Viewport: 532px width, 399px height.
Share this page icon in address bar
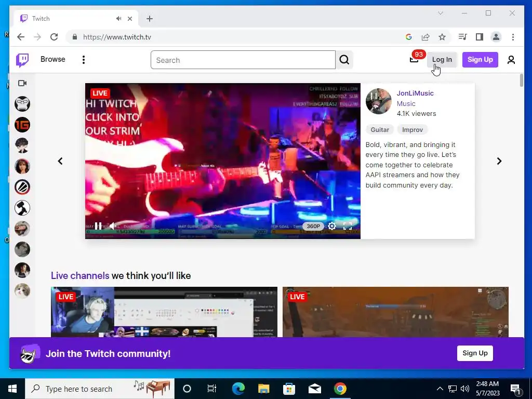tap(425, 37)
